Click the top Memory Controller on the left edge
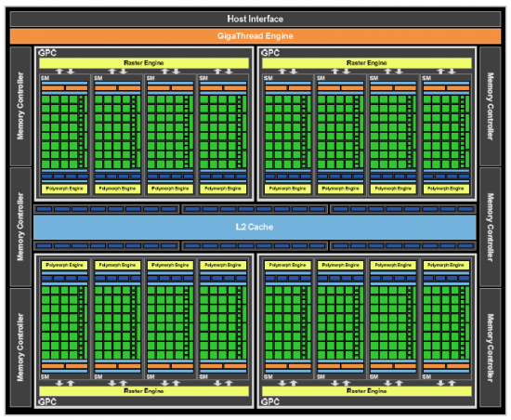 [20, 106]
